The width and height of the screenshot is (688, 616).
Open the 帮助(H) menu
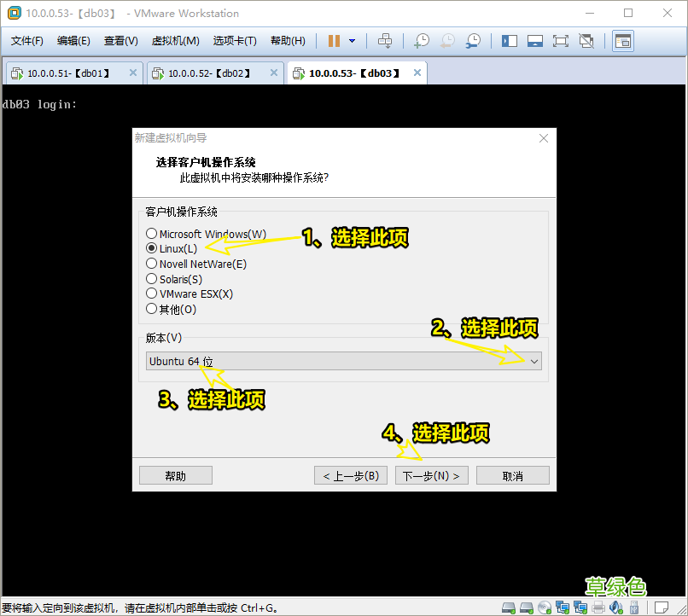[288, 41]
